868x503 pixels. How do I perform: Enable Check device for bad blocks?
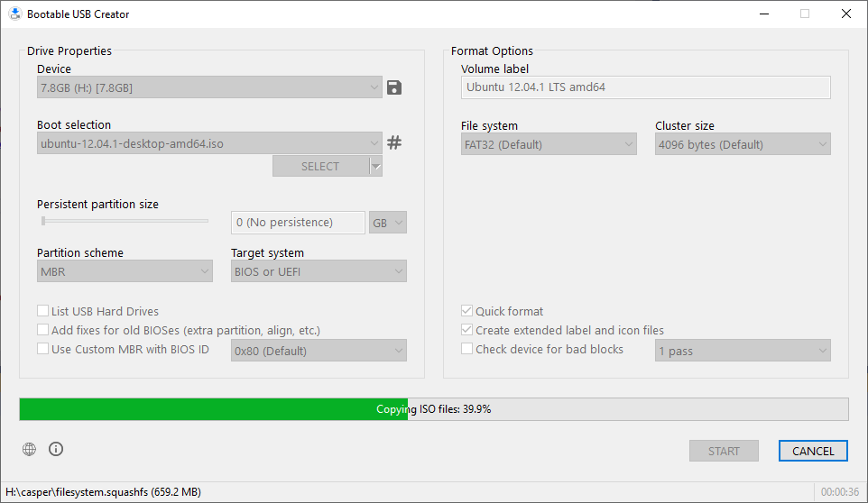pyautogui.click(x=467, y=349)
